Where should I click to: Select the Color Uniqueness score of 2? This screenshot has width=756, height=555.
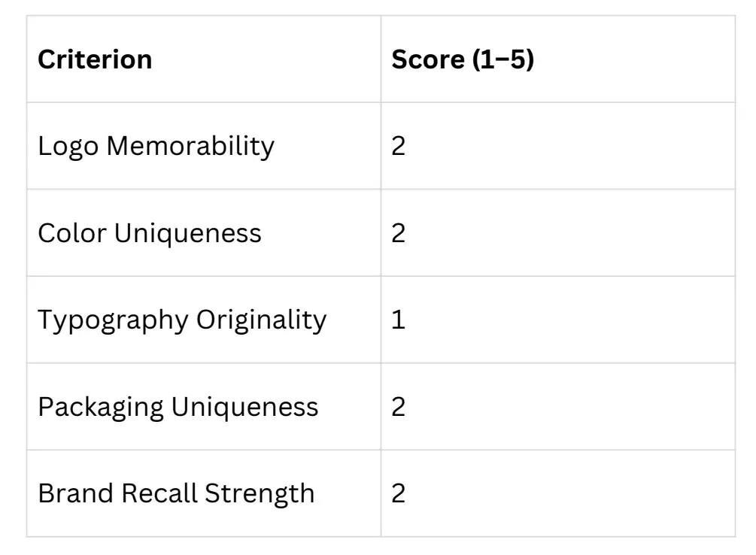coord(558,233)
